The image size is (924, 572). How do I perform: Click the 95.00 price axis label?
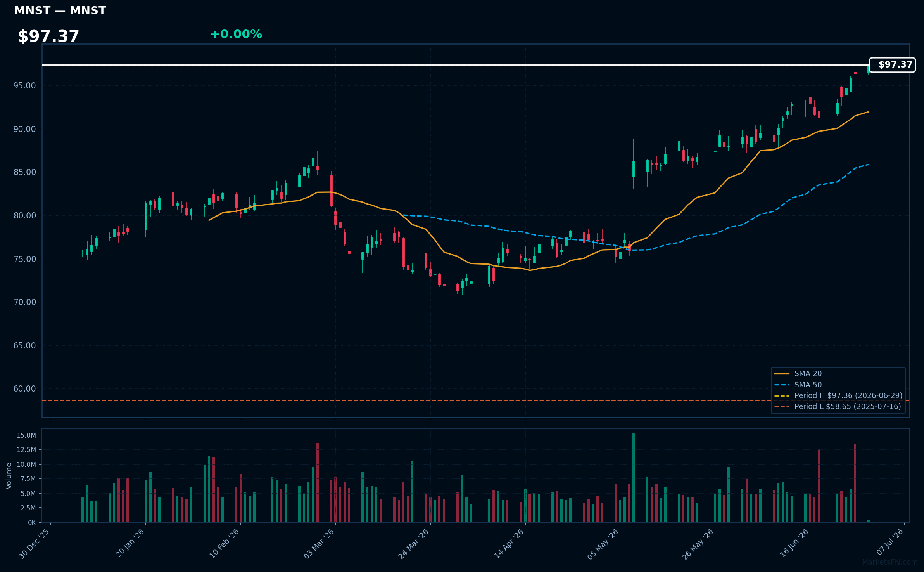pyautogui.click(x=24, y=86)
